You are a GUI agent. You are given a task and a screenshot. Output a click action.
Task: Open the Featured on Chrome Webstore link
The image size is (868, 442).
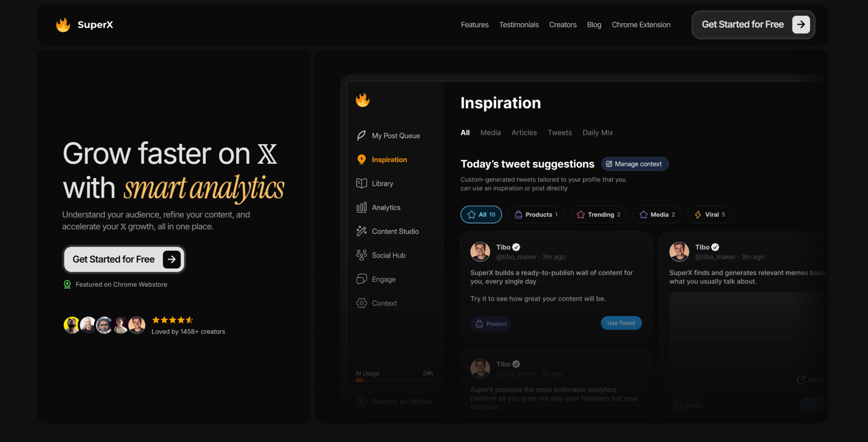coord(121,284)
